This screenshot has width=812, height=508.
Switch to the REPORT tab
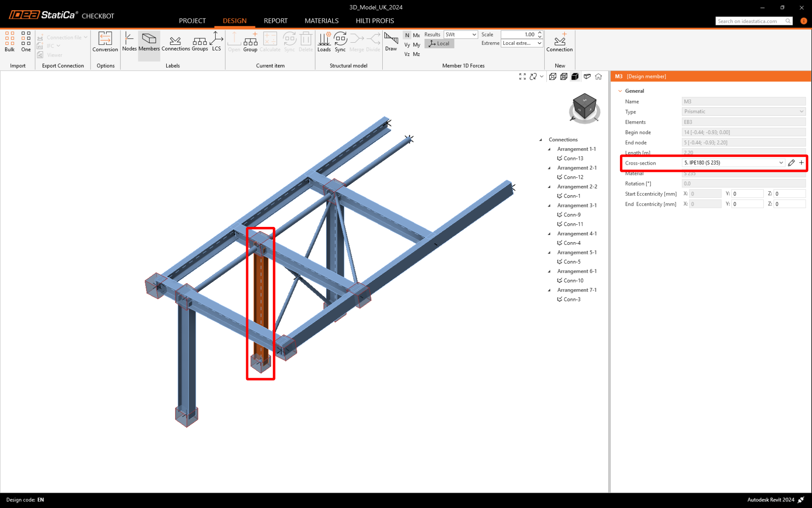[275, 21]
